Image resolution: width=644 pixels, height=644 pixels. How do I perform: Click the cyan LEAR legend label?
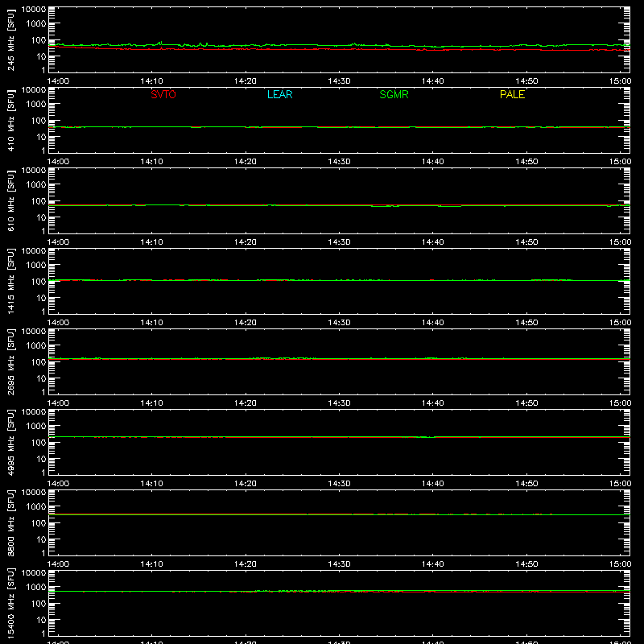coord(279,94)
